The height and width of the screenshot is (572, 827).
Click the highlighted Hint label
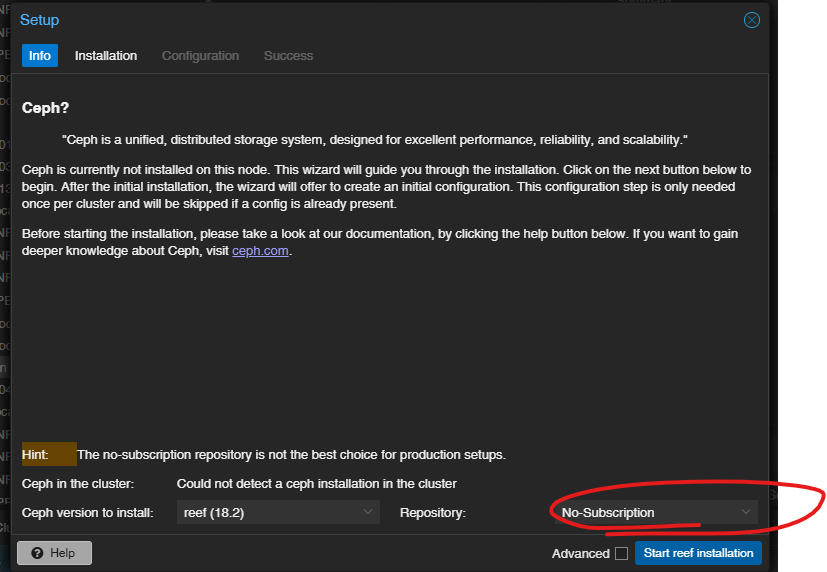click(35, 455)
